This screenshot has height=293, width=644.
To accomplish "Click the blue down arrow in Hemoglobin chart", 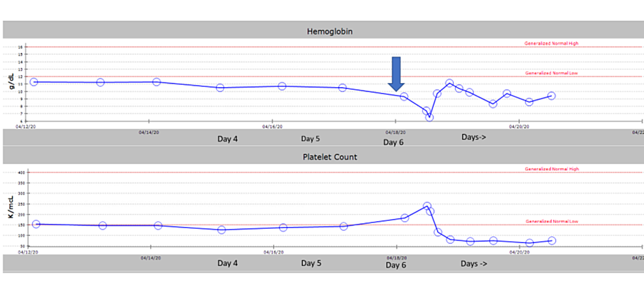I will click(396, 73).
